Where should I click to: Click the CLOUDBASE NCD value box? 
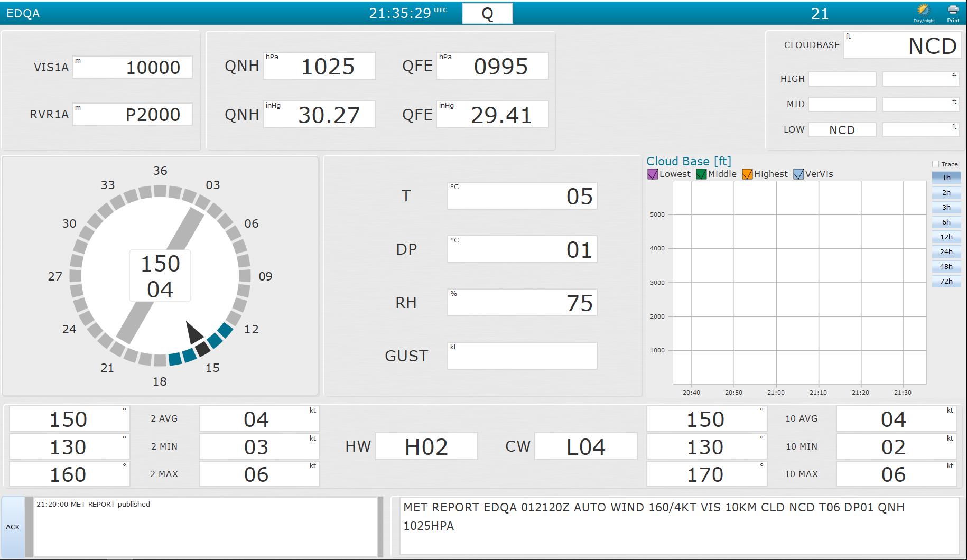[x=901, y=46]
